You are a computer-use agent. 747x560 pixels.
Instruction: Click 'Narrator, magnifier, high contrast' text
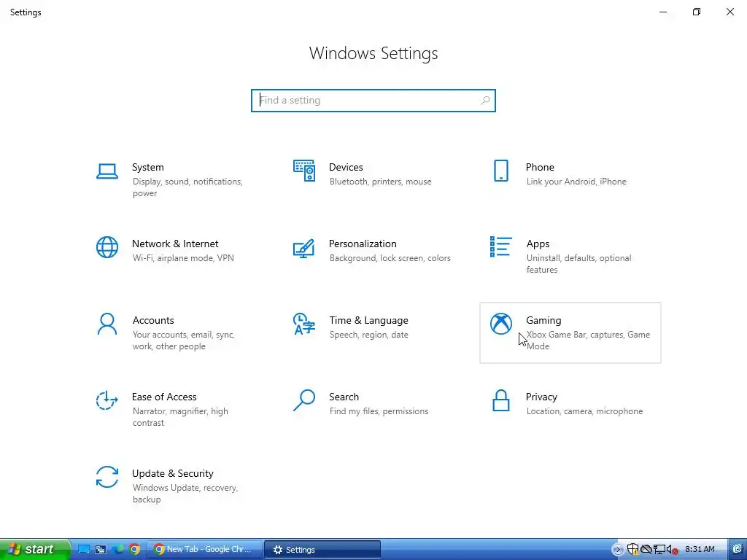[x=180, y=417]
